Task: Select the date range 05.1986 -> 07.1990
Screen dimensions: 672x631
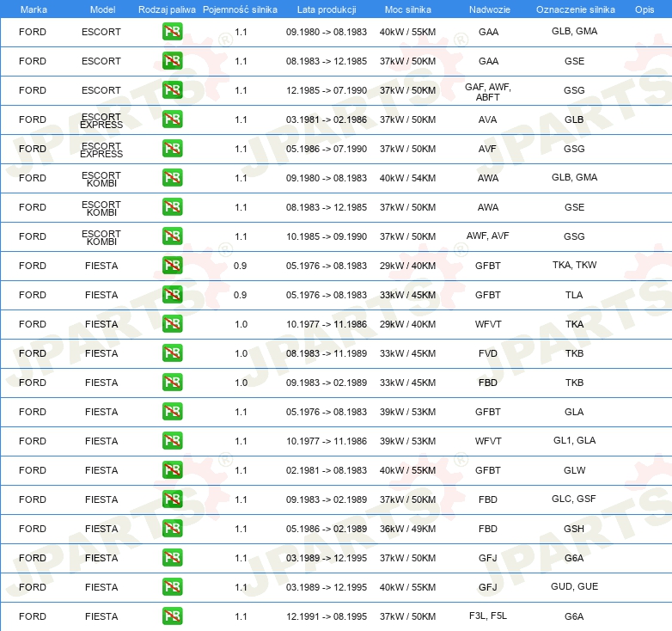Action: coord(327,150)
